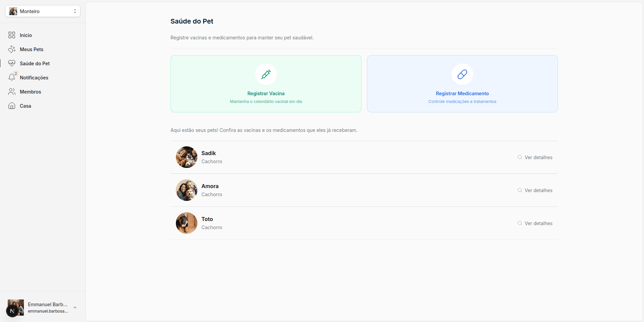Image resolution: width=644 pixels, height=322 pixels.
Task: Click the pill icon for medication registration
Action: [x=462, y=74]
